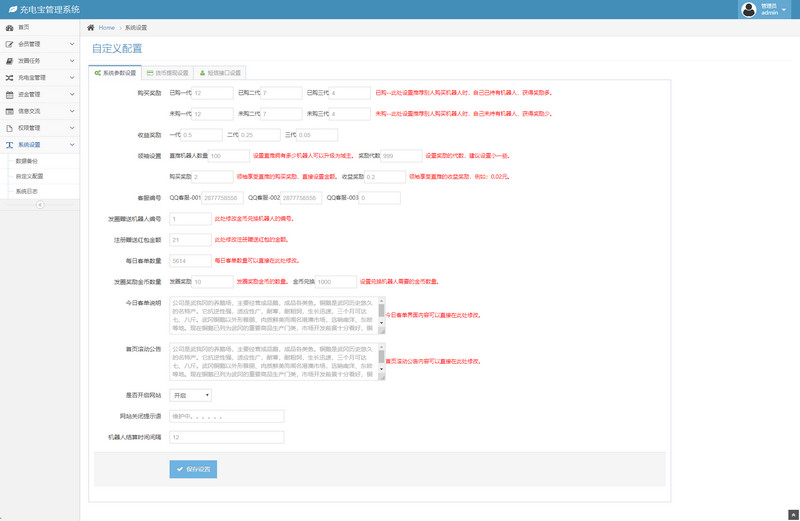Focus the 三代 收益奖励 field with 0.05
The width and height of the screenshot is (800, 521).
pos(317,135)
